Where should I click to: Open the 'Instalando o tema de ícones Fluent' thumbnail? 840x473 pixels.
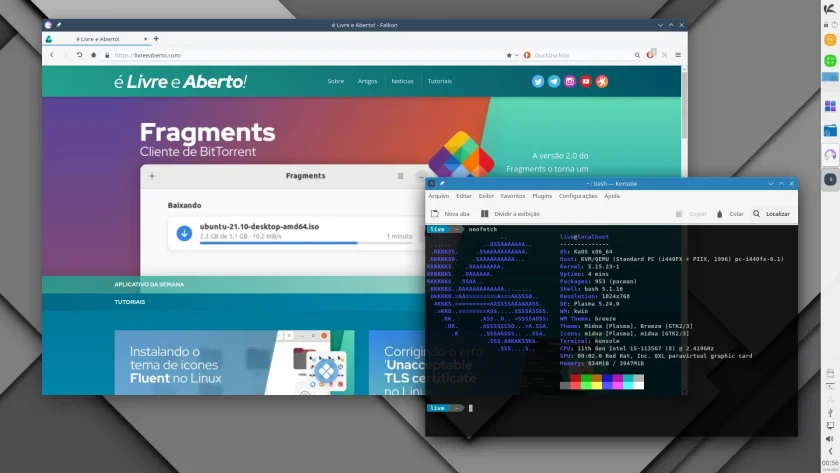(x=234, y=363)
